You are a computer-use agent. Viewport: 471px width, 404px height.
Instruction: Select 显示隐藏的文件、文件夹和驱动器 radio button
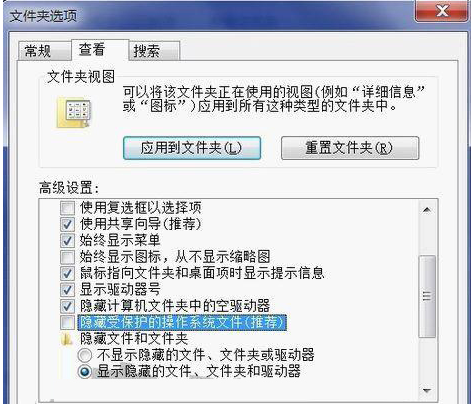[x=85, y=372]
